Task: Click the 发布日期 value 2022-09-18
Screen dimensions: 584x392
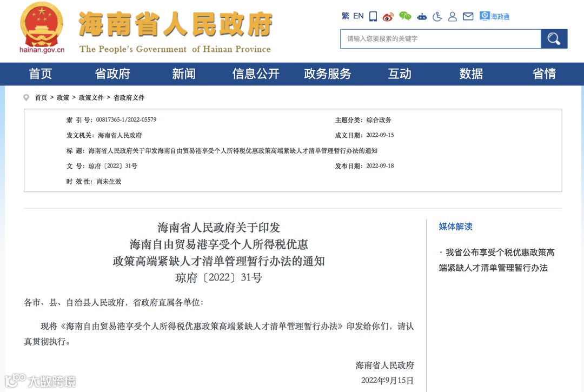Action: tap(380, 166)
